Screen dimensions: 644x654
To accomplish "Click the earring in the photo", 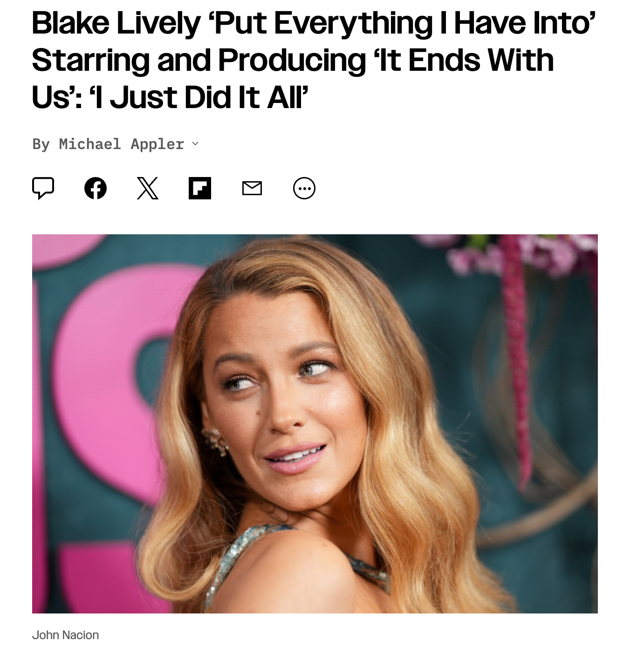I will coord(215,441).
